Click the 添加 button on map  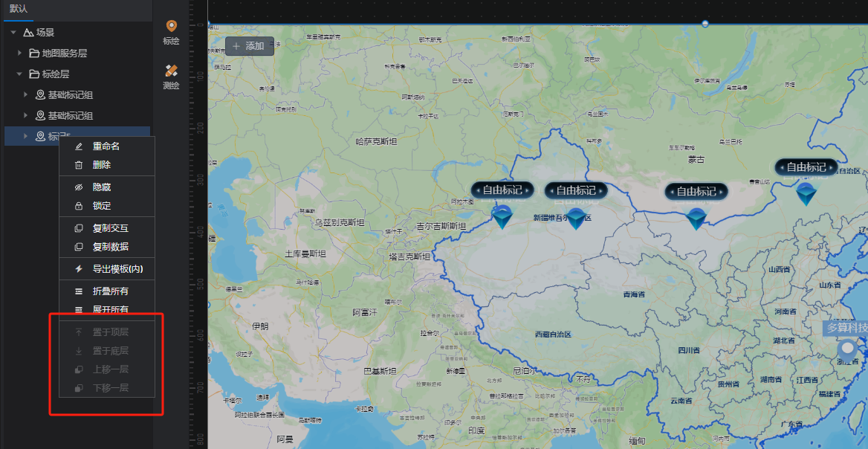[x=249, y=46]
